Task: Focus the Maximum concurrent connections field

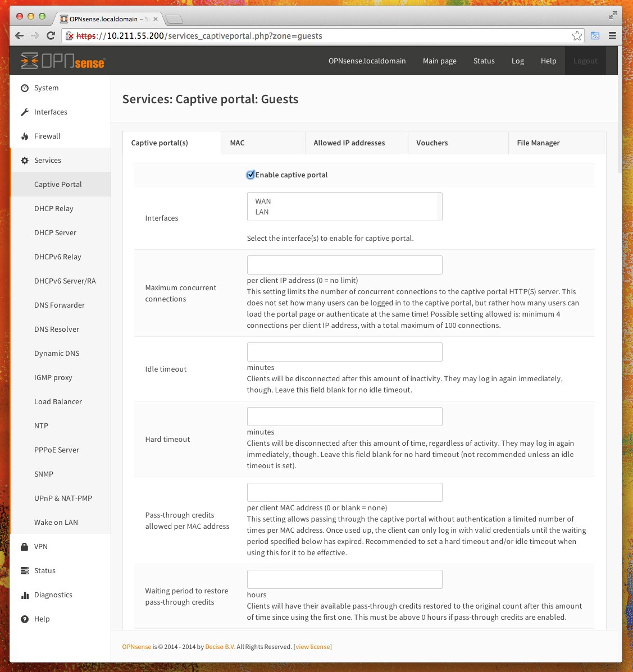Action: [344, 265]
